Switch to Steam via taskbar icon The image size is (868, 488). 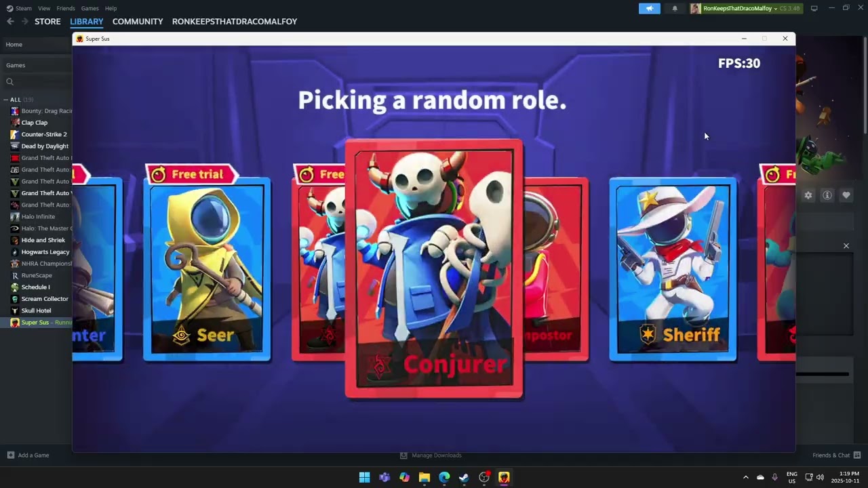click(464, 477)
